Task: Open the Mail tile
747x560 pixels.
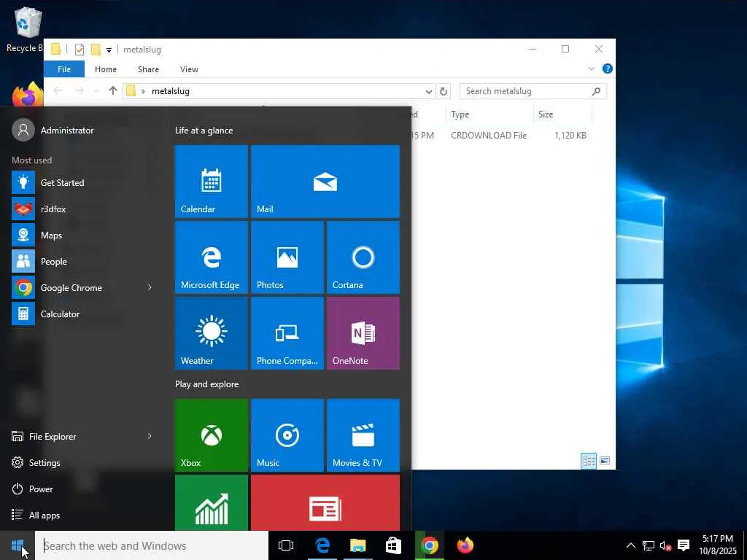Action: [325, 182]
